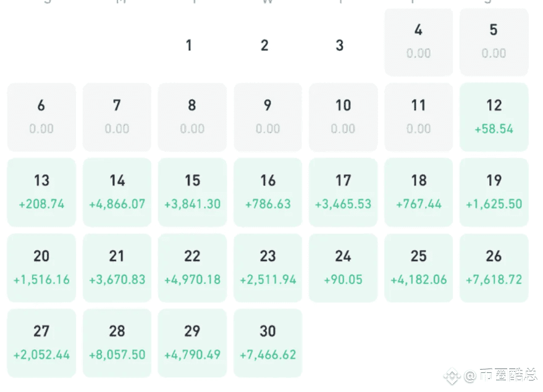Screen dimensions: 543x392
Task: Select the day 28 cell +8,057.50
Action: coord(117,343)
